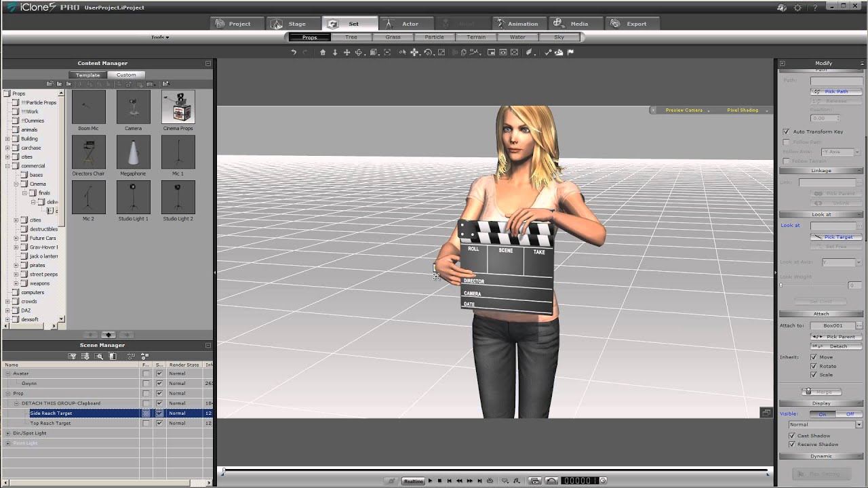Jump to the last frame
This screenshot has width=868, height=488.
tap(479, 481)
